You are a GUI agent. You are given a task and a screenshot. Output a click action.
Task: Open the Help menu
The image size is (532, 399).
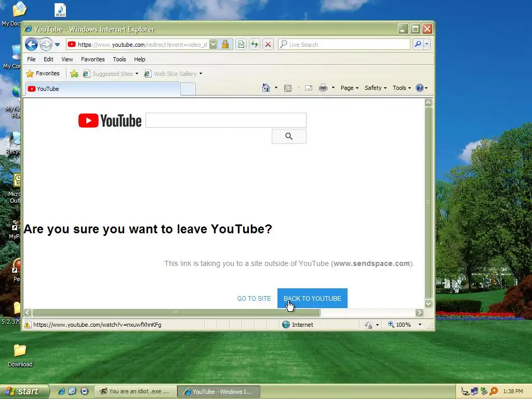pos(139,59)
